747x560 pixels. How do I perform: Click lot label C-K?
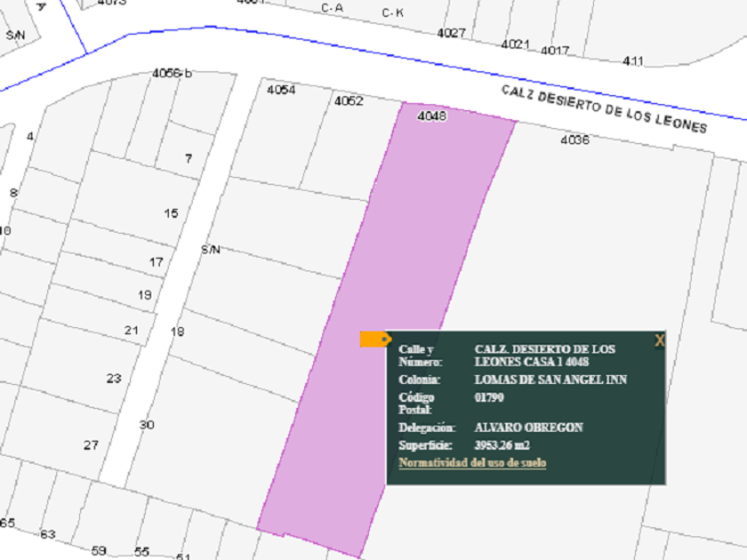click(x=393, y=12)
